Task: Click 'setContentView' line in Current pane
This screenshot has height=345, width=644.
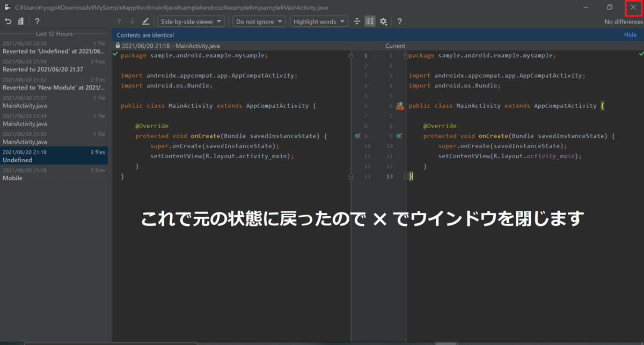Action: click(x=510, y=156)
